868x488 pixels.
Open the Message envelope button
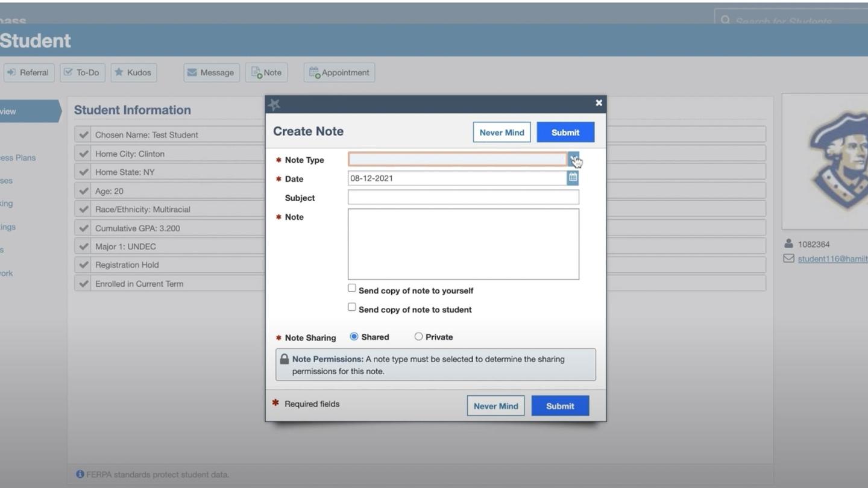pyautogui.click(x=212, y=72)
